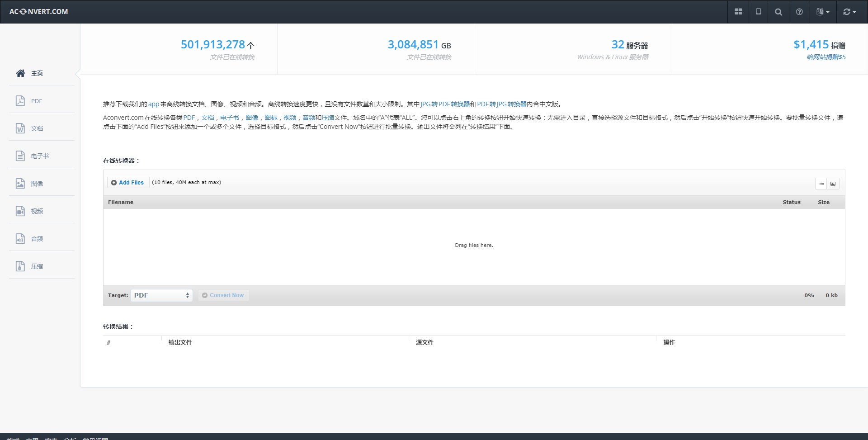Viewport: 868px width, 440px height.
Task: Expand the refresh/convert dropdown in header
Action: pos(849,12)
